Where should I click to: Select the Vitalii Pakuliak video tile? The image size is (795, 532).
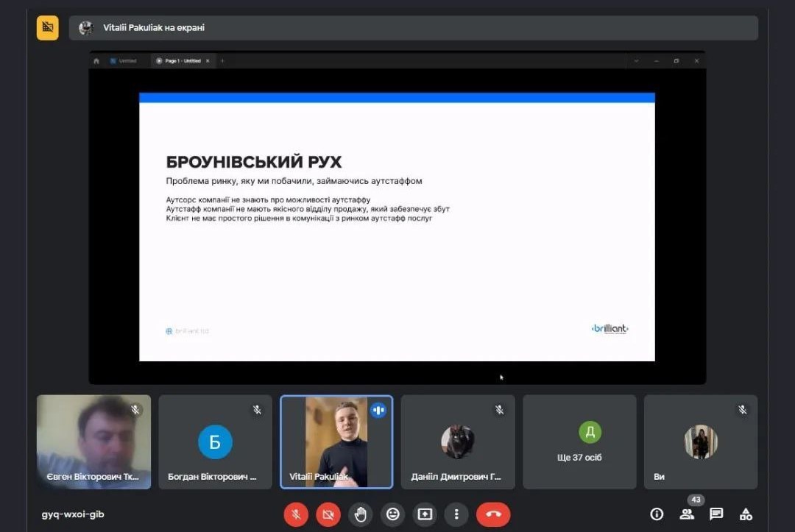pos(336,441)
